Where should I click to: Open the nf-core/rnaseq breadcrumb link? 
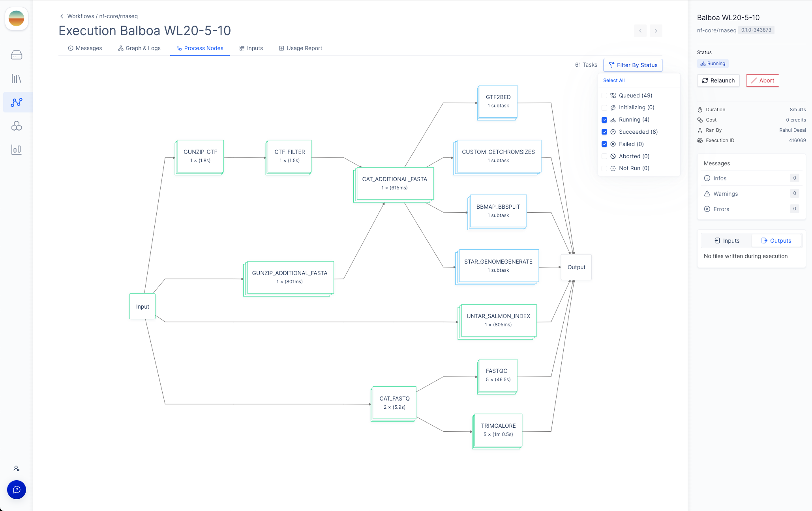coord(118,16)
